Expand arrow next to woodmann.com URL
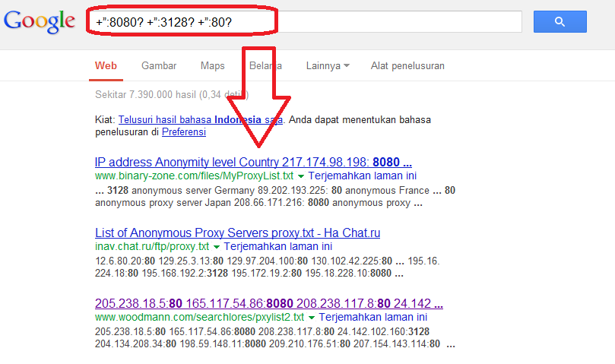Screen dimensions: 615x364 tap(312, 318)
